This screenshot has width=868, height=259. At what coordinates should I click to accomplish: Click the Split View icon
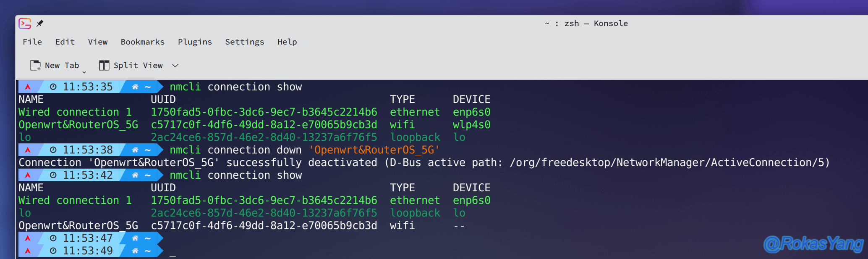(x=104, y=65)
